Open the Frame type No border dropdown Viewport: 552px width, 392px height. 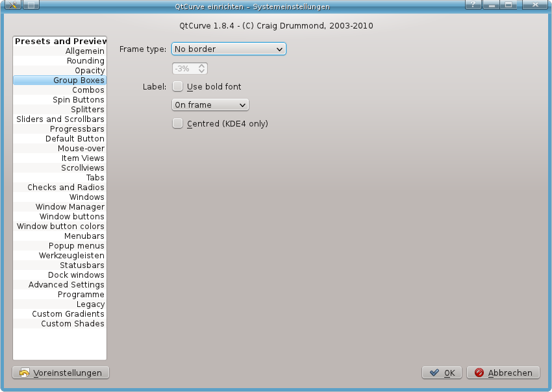229,49
